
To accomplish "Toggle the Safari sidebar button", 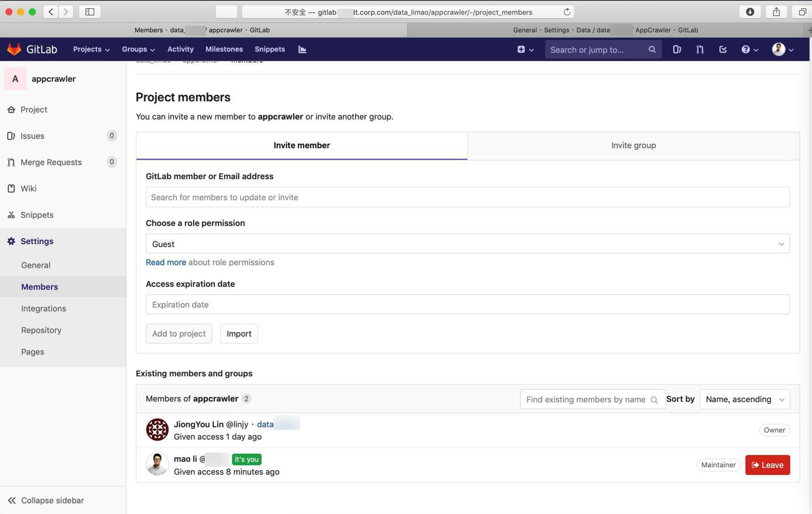I will point(90,12).
